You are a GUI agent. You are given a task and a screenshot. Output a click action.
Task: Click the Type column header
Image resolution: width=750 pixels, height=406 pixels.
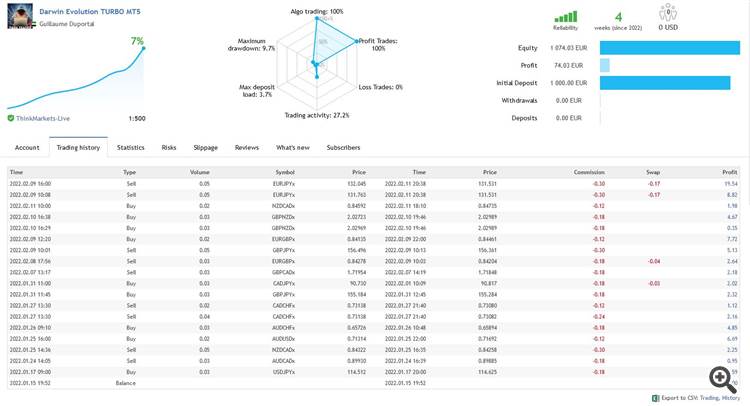coord(130,172)
